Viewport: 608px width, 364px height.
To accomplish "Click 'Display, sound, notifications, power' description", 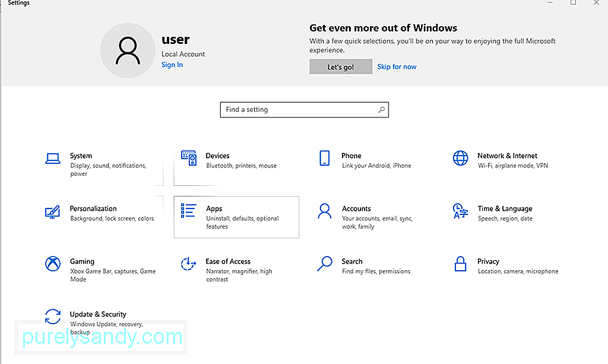I will pos(108,170).
